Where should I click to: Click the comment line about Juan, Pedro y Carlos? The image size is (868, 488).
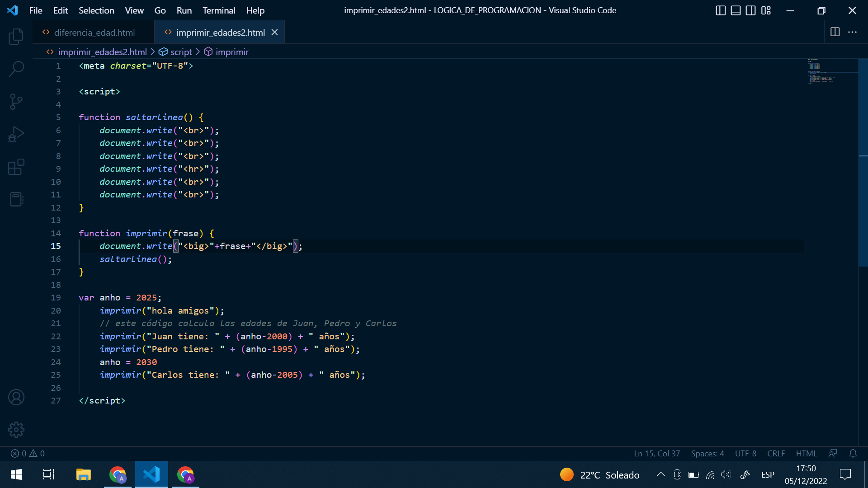[x=248, y=324]
